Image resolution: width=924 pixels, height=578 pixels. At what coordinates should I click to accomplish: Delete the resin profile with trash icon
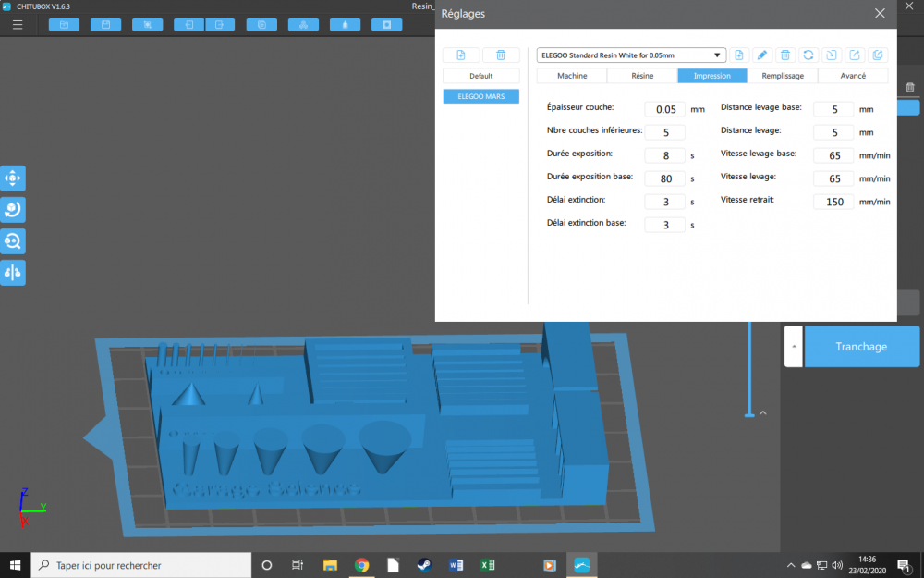[784, 55]
